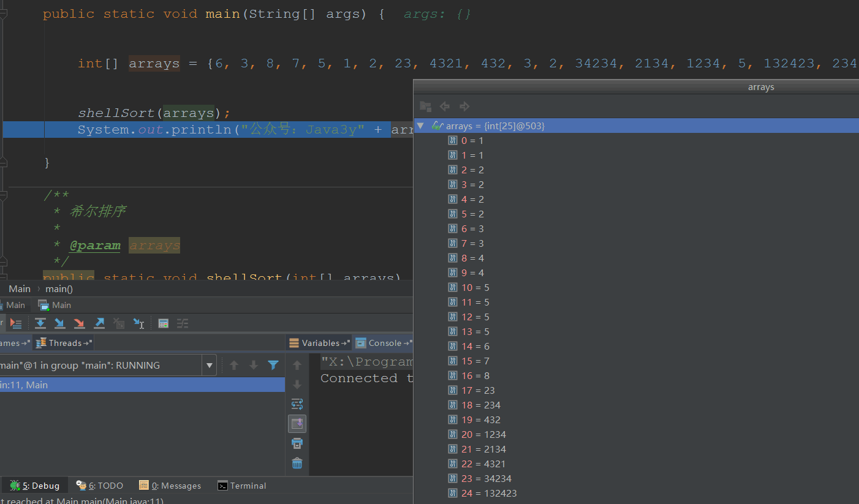
Task: Click shellSort call in main method
Action: 116,113
